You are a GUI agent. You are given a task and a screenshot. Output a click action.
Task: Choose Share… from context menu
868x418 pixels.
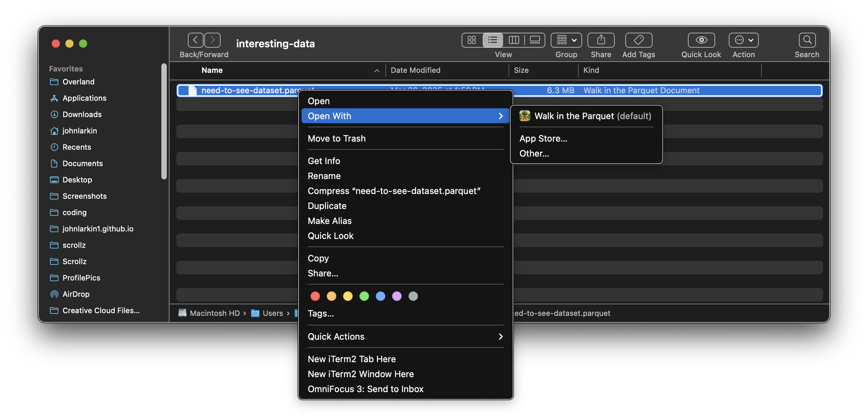click(x=405, y=273)
